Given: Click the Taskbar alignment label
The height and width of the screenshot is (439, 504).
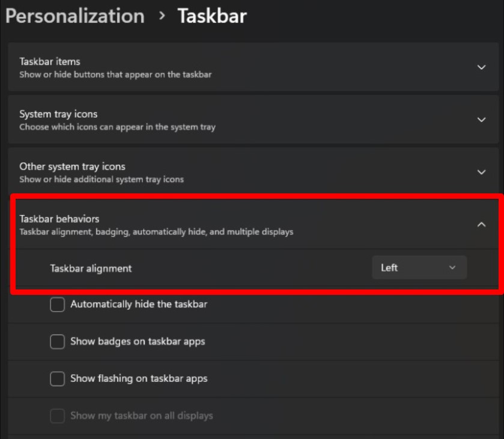Looking at the screenshot, I should (91, 268).
